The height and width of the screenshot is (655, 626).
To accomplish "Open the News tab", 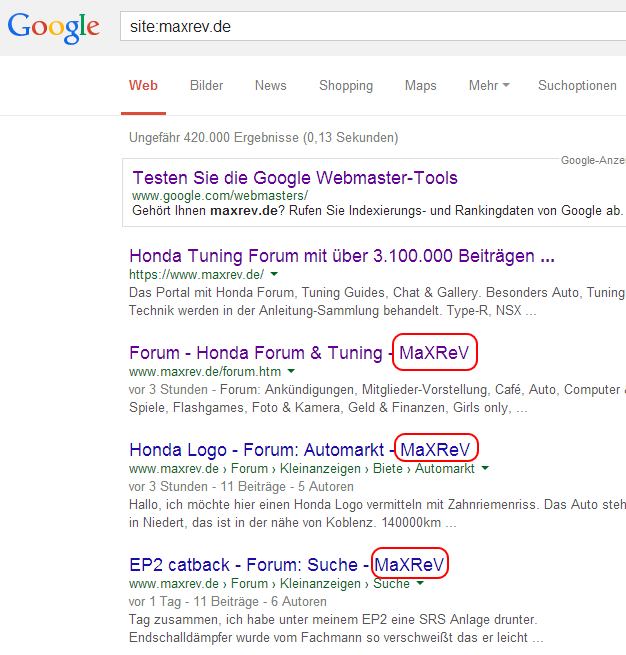I will [x=271, y=86].
